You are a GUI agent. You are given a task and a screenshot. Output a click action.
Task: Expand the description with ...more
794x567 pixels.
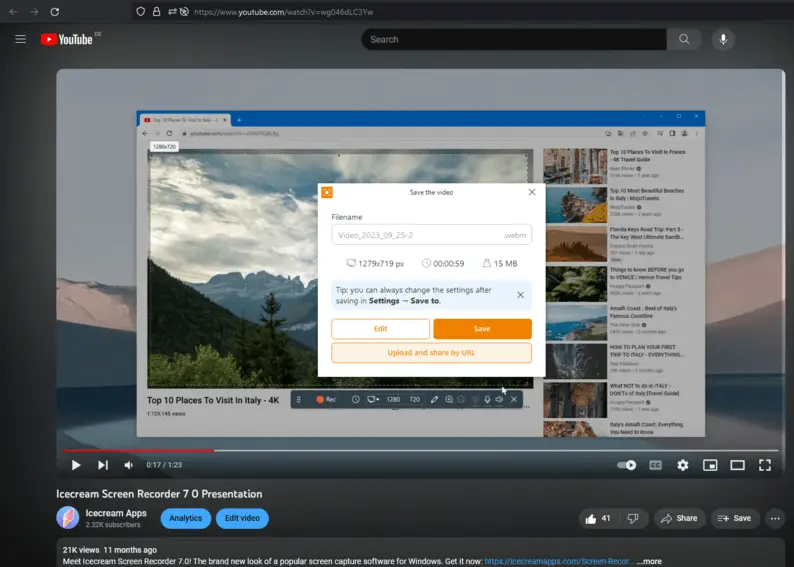pos(649,561)
